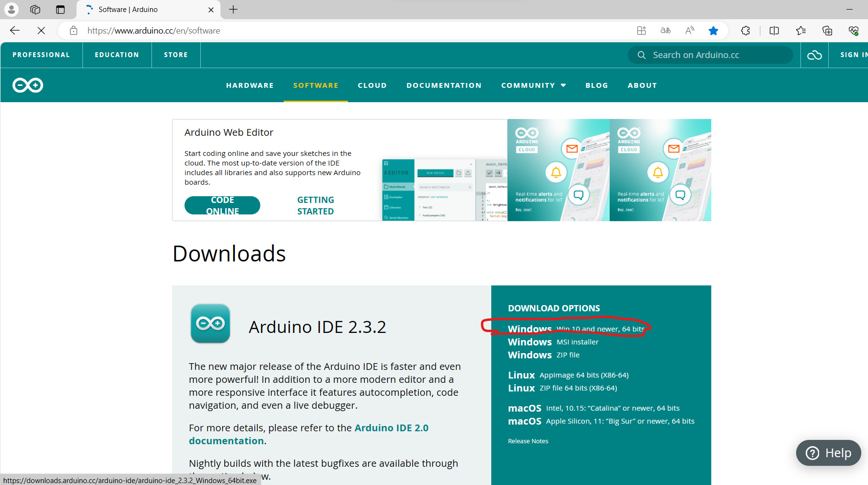This screenshot has height=485, width=868.
Task: Click the first Arduino Cloud alerts banner
Action: tap(558, 170)
